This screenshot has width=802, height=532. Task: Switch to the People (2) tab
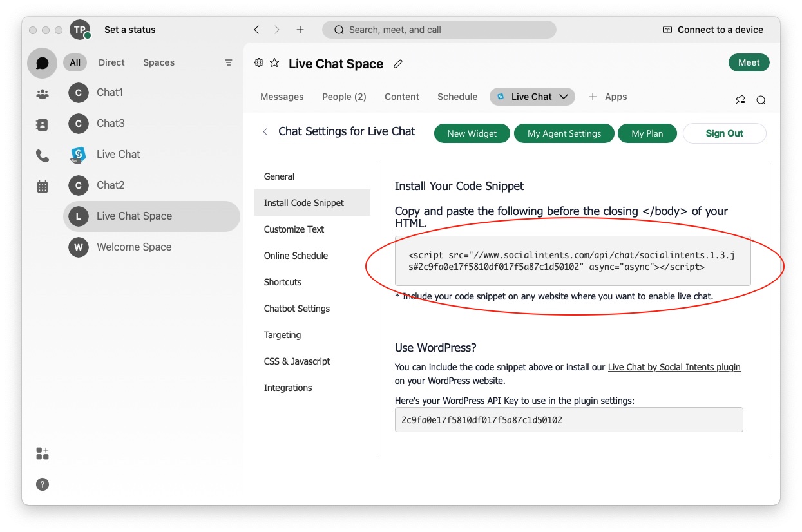click(344, 97)
